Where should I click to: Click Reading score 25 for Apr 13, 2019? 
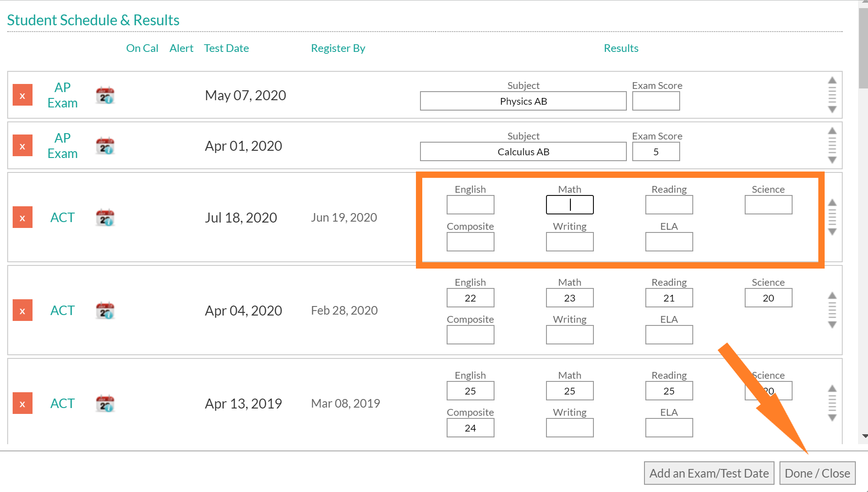[x=669, y=391]
